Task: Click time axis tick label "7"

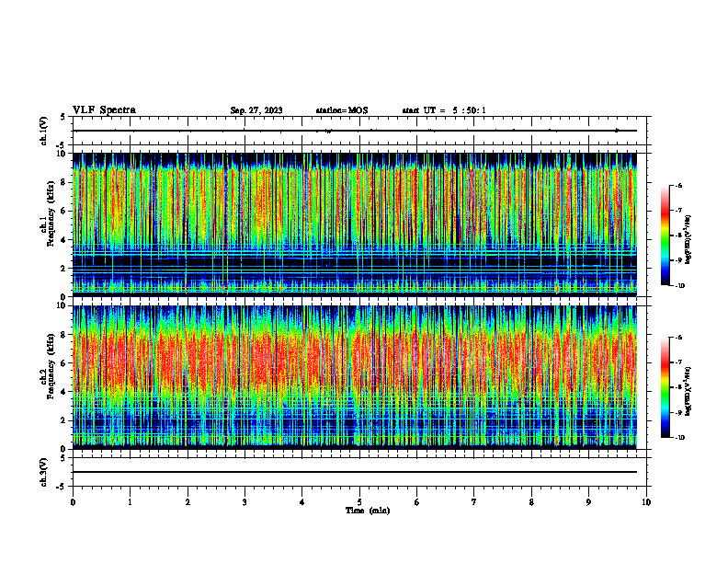Action: point(474,502)
